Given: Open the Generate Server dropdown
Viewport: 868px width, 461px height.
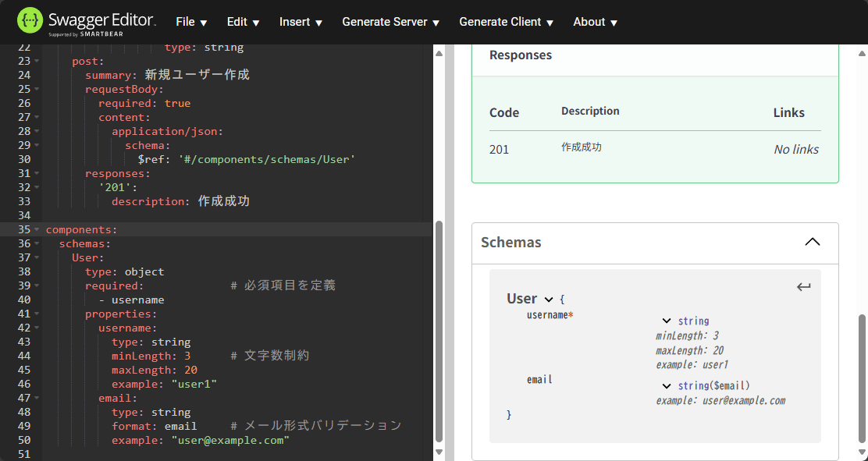Looking at the screenshot, I should coord(390,21).
